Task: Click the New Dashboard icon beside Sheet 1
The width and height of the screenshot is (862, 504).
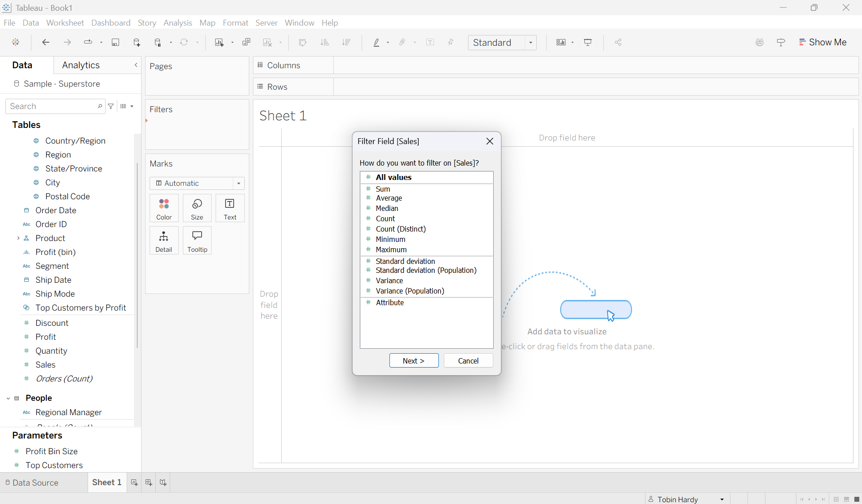Action: 149,482
